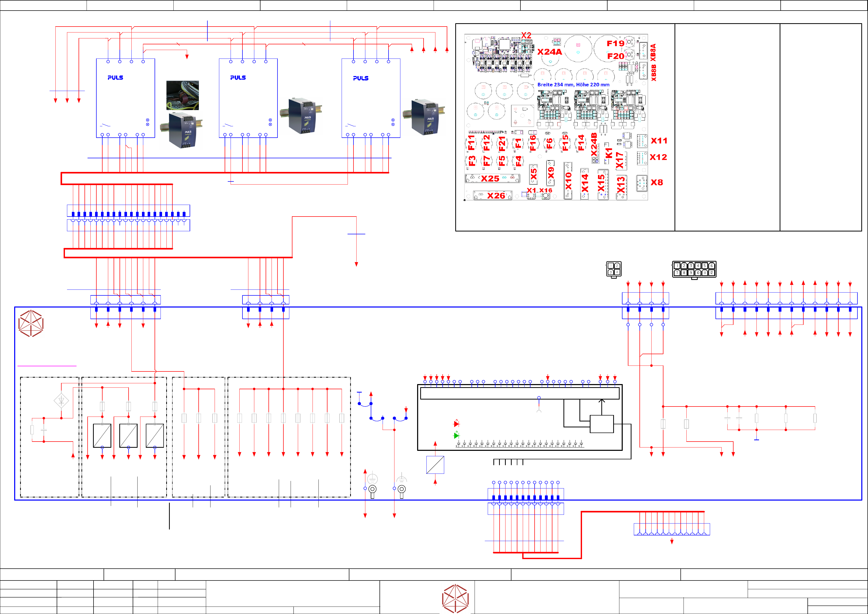
Task: Click the 12-pin connector pinout symbol
Action: [x=694, y=269]
